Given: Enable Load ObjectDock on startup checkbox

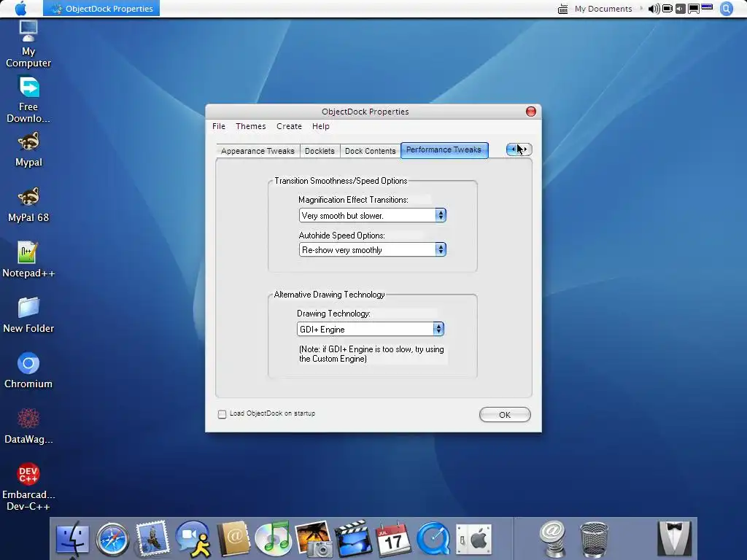Looking at the screenshot, I should point(222,414).
